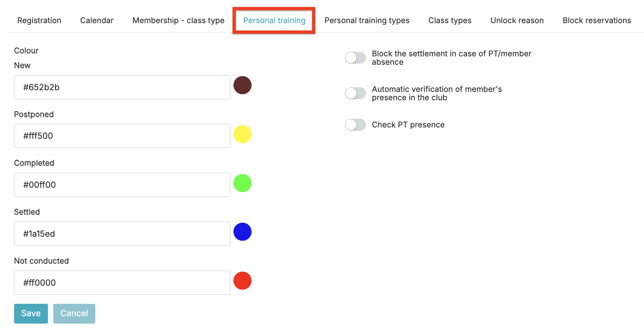The image size is (644, 334).
Task: Click the Save button
Action: pos(31,314)
